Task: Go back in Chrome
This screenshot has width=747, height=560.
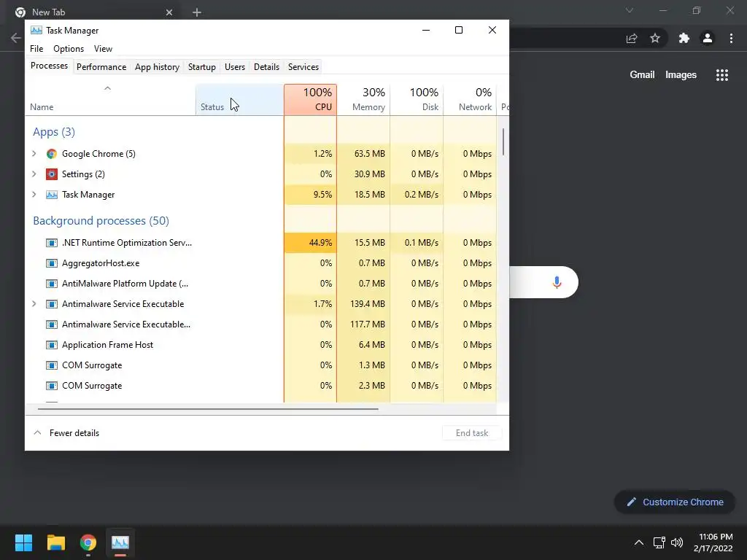Action: coord(16,38)
